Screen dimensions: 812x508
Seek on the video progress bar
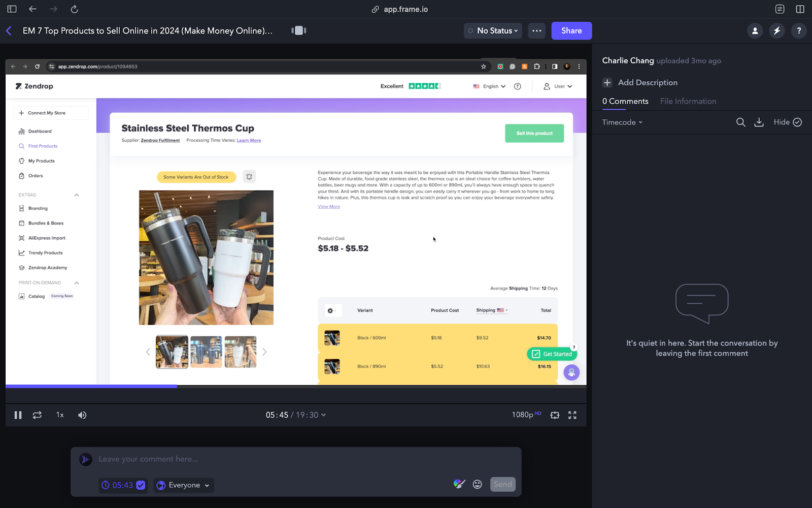click(x=296, y=387)
